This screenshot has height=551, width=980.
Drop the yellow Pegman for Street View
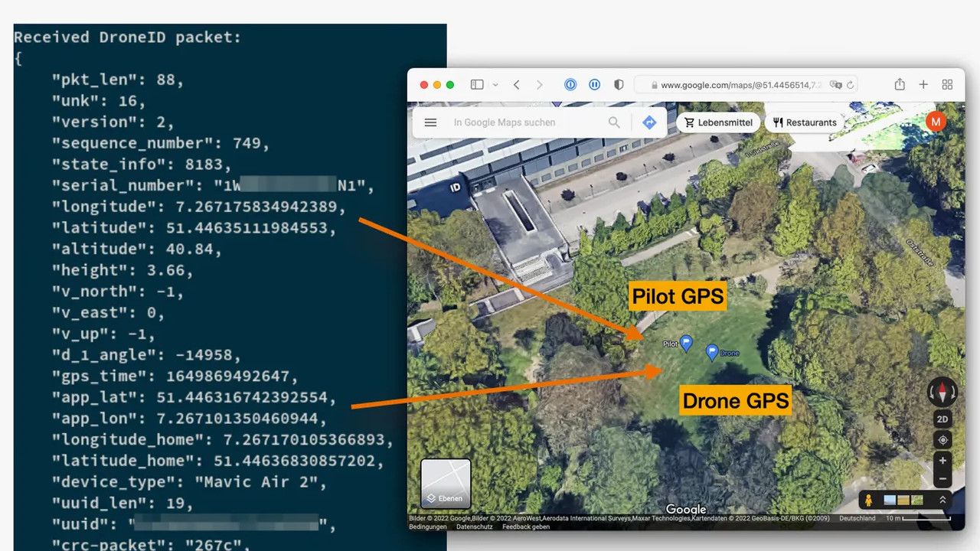(868, 500)
